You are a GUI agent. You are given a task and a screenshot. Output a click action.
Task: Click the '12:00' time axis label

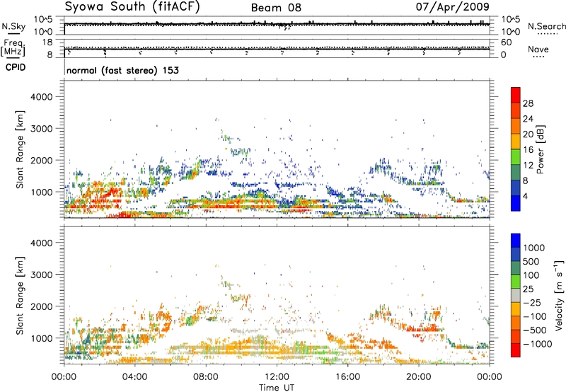[x=277, y=377]
